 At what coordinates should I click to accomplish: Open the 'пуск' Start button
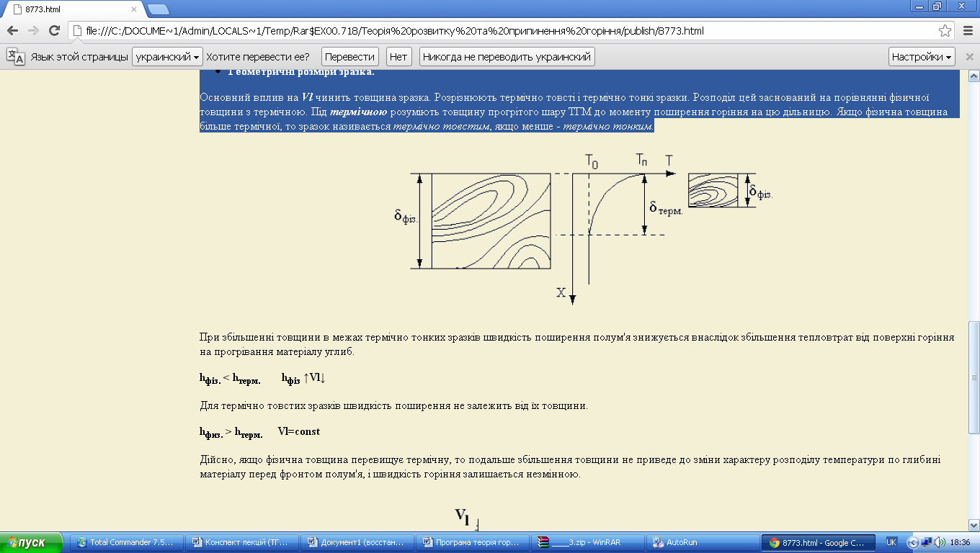click(x=32, y=543)
